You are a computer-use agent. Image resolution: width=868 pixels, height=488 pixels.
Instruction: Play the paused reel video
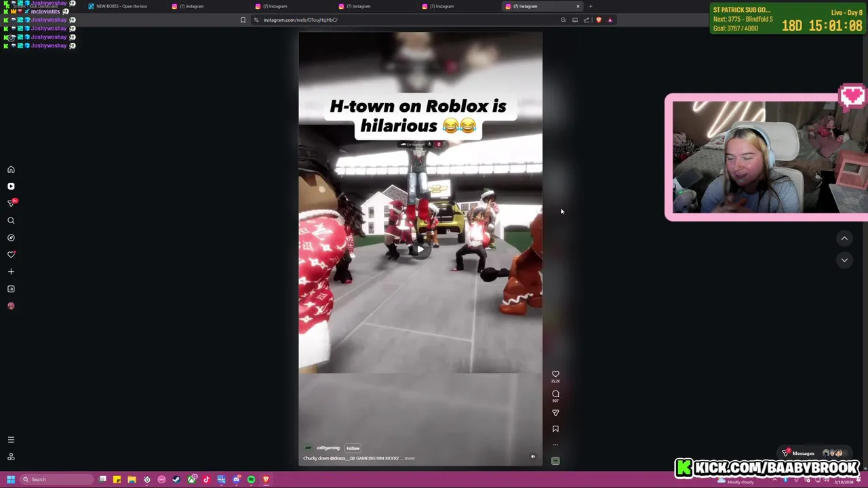click(420, 249)
